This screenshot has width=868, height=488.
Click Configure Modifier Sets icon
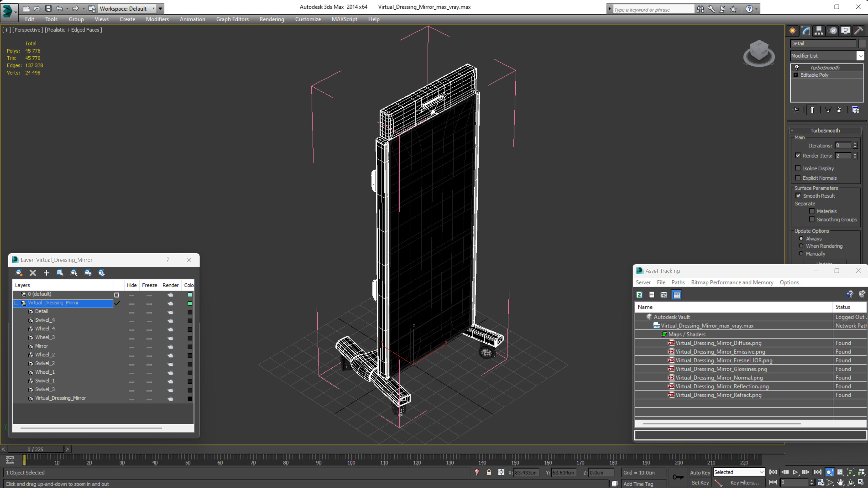coord(855,110)
